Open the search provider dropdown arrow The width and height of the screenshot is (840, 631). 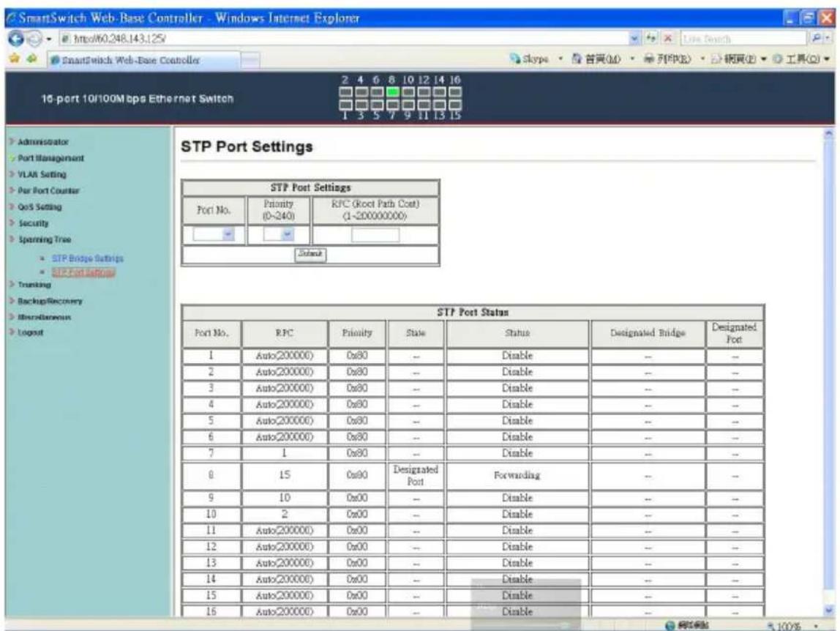828,39
